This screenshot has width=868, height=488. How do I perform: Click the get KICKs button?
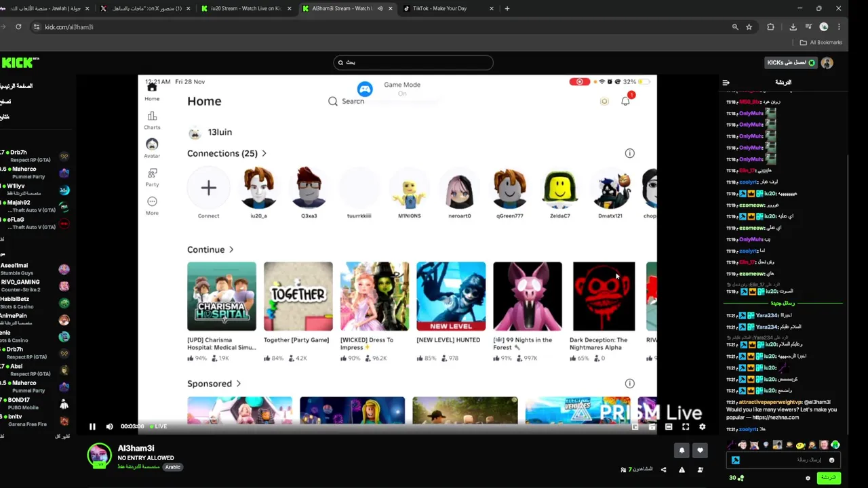(791, 63)
